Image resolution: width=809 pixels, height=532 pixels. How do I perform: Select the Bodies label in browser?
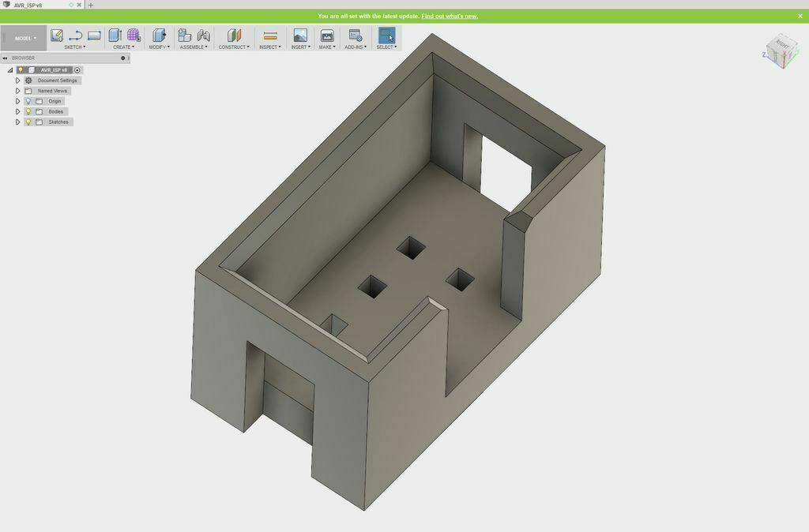point(56,111)
